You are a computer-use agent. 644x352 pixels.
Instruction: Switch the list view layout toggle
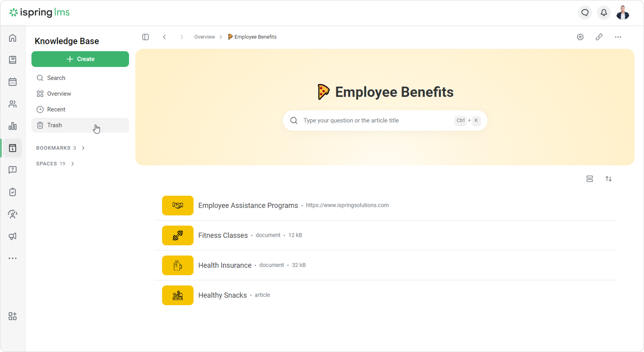590,179
